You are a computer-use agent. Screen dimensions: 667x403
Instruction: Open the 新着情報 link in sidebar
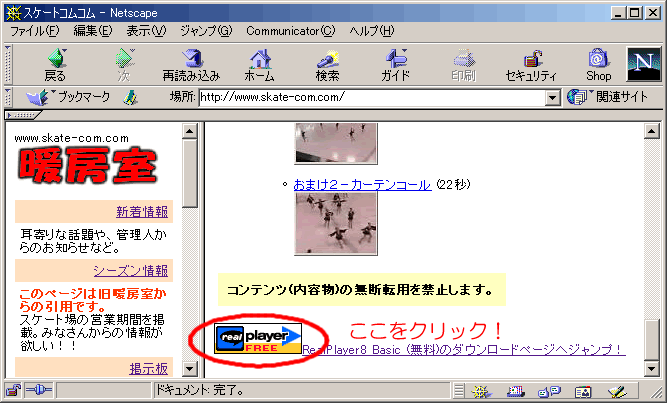(x=142, y=212)
